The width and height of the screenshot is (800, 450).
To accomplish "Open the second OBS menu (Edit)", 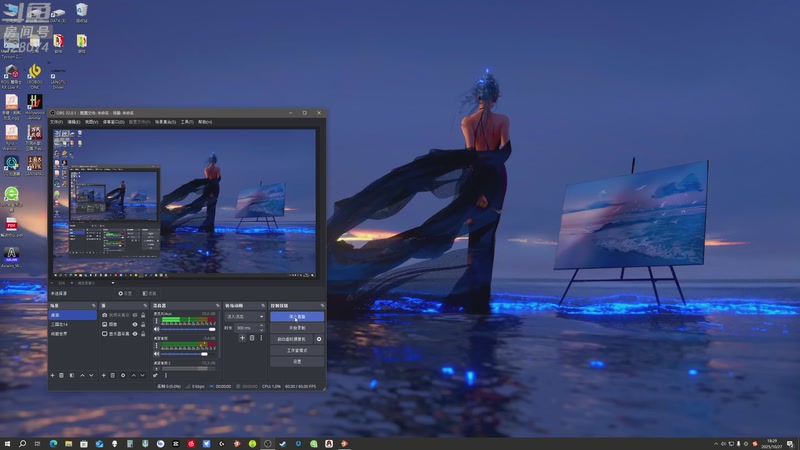I will pos(74,122).
